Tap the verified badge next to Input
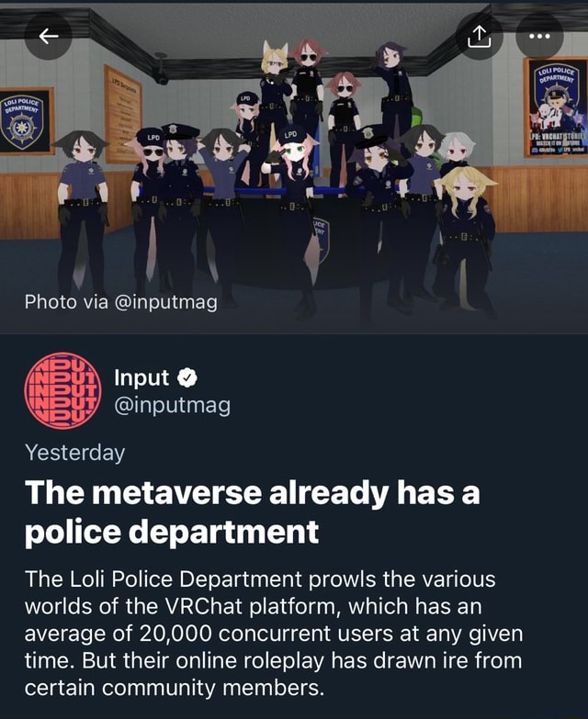The height and width of the screenshot is (719, 588). point(187,377)
